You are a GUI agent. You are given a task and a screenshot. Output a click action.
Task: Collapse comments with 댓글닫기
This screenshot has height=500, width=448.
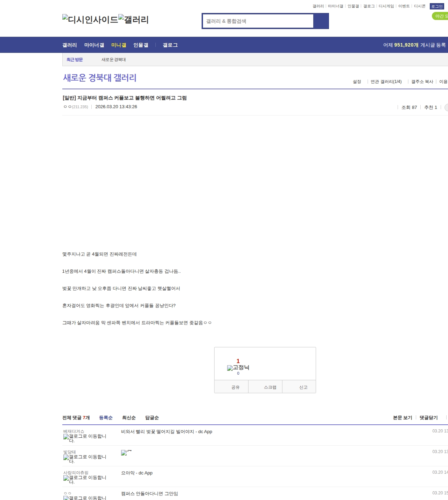(x=428, y=418)
